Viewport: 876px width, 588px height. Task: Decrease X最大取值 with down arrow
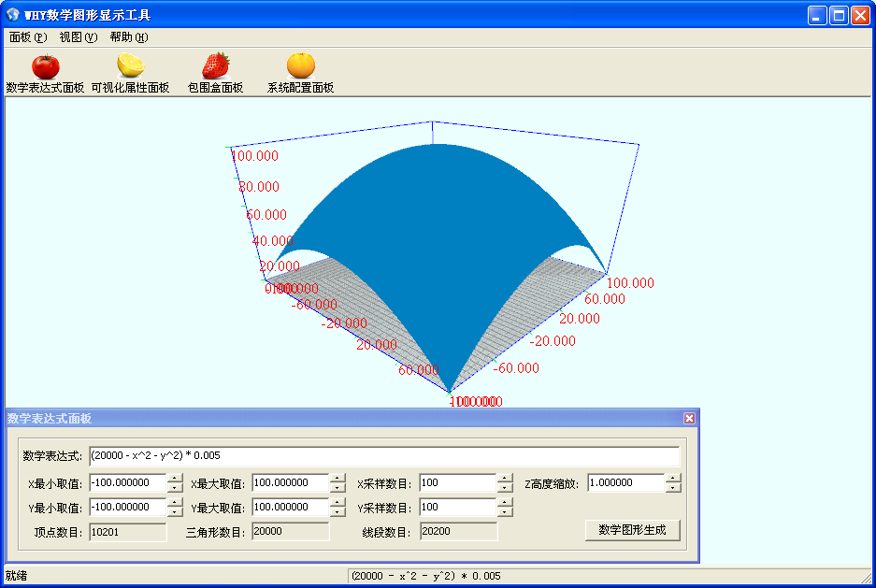337,487
